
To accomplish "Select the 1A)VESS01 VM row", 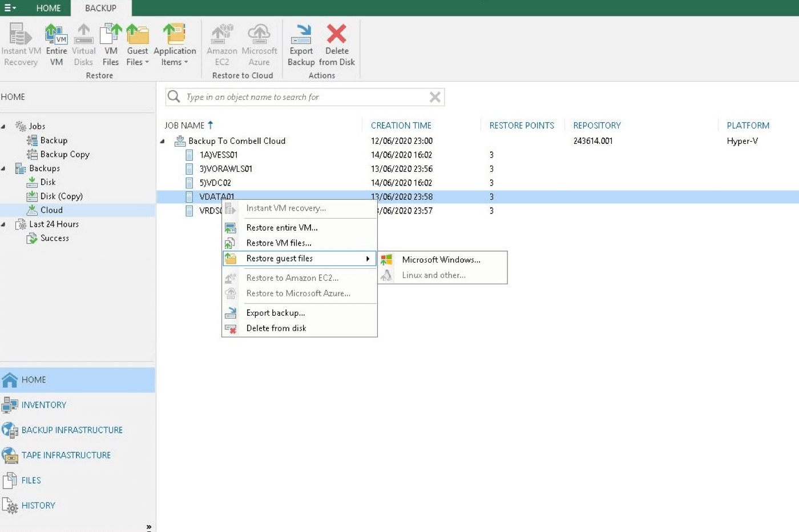I will click(x=478, y=155).
